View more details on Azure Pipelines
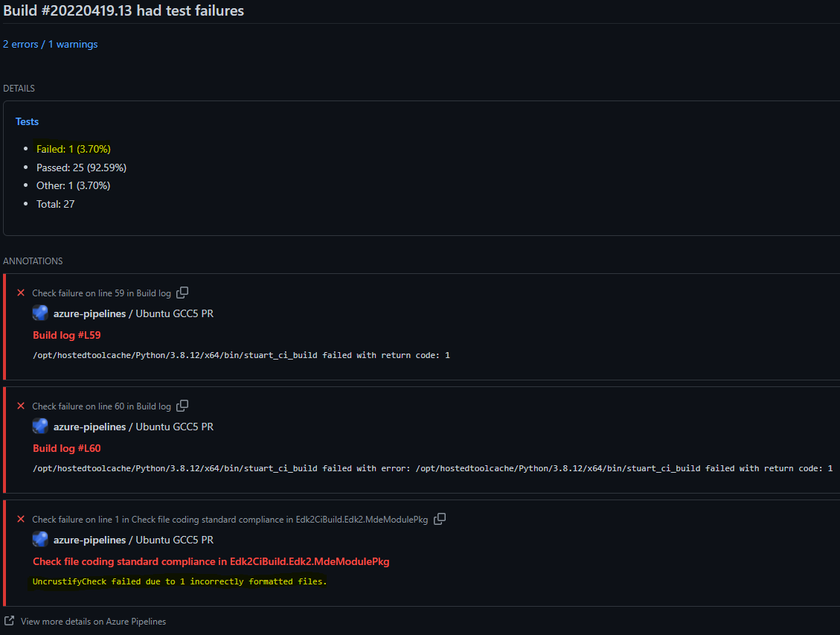 [93, 621]
